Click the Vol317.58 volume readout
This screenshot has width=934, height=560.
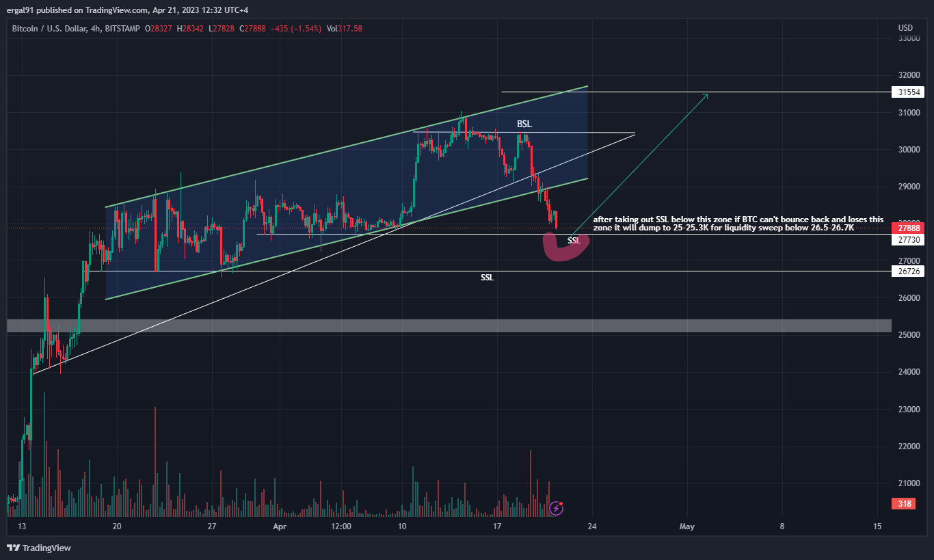[345, 28]
